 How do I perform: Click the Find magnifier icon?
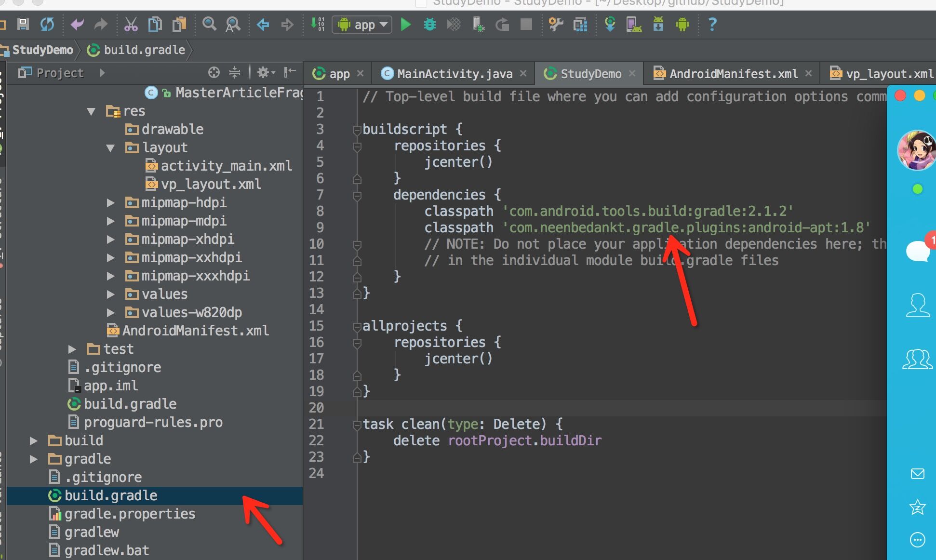tap(209, 24)
